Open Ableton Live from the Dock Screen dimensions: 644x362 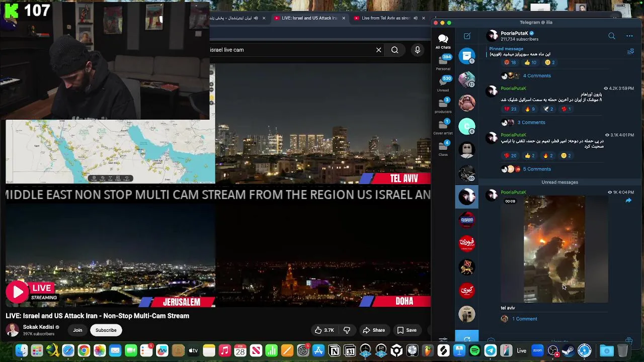point(522,350)
